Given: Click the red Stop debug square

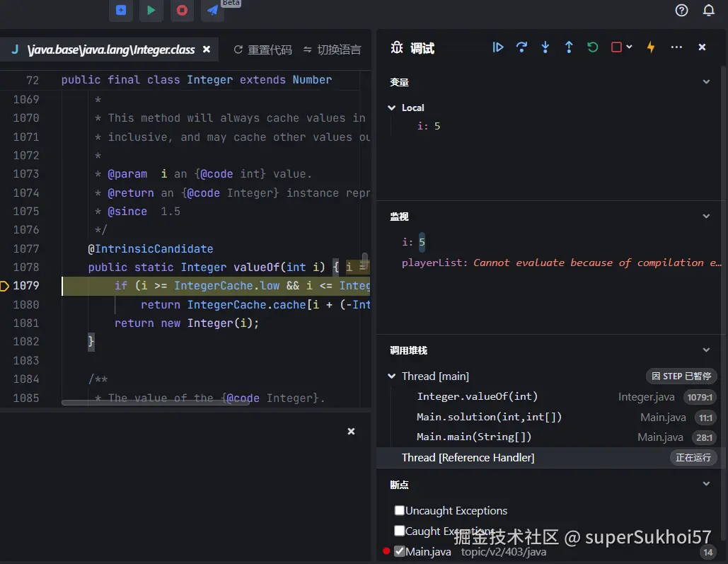Looking at the screenshot, I should (616, 47).
